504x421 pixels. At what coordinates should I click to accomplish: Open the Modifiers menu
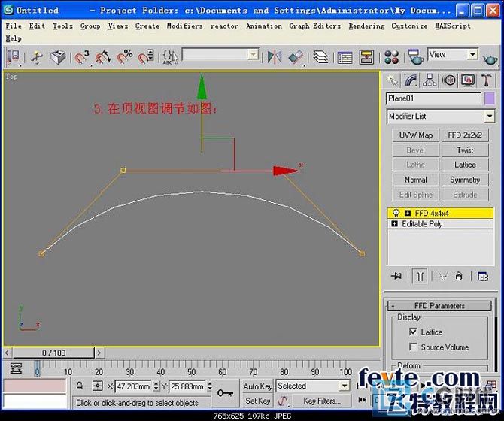184,26
